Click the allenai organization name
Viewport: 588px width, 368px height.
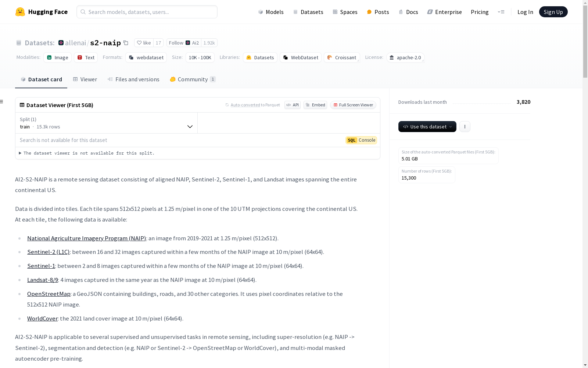[x=76, y=43]
